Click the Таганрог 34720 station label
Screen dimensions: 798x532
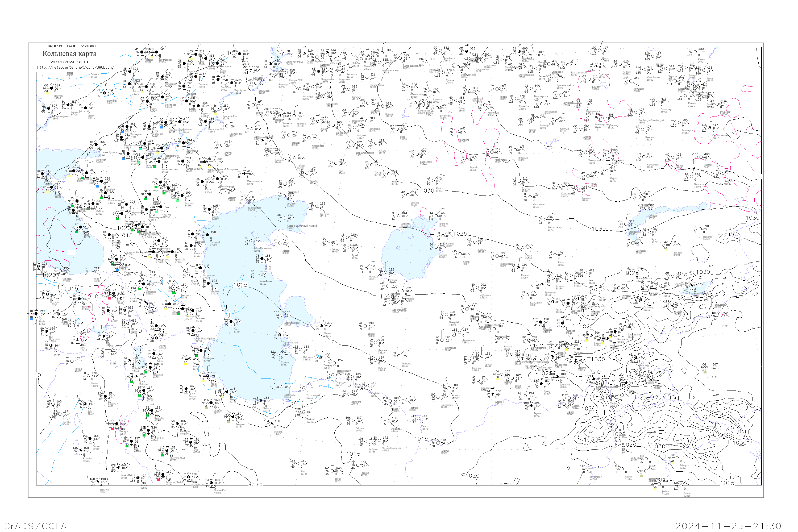coord(101,161)
